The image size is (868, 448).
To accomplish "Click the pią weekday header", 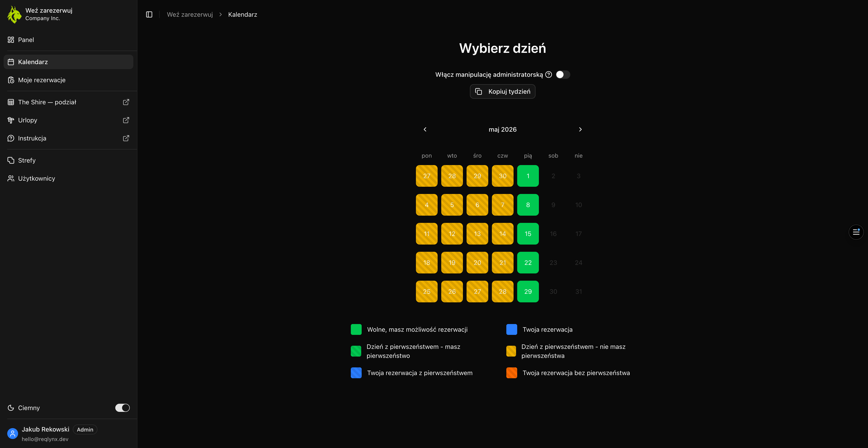I will (528, 156).
